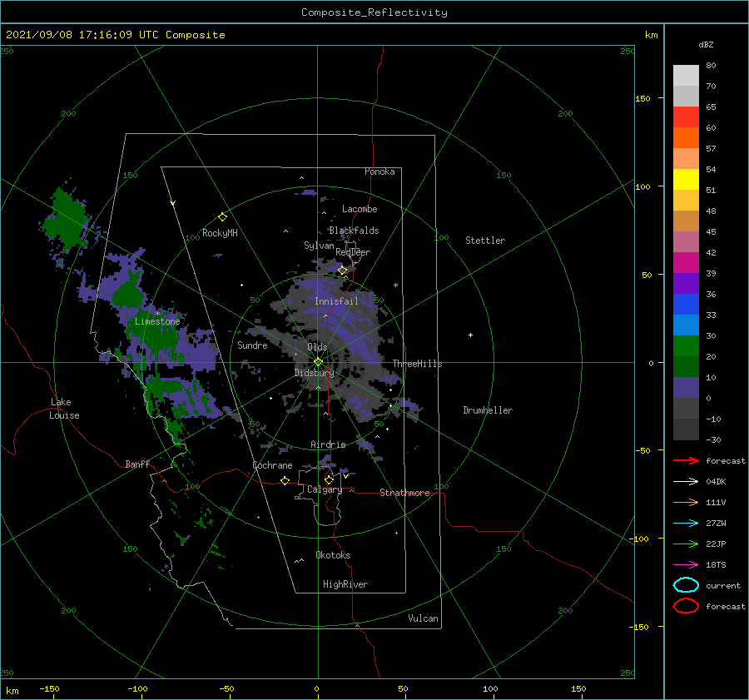Click the Innisfail label

[336, 301]
